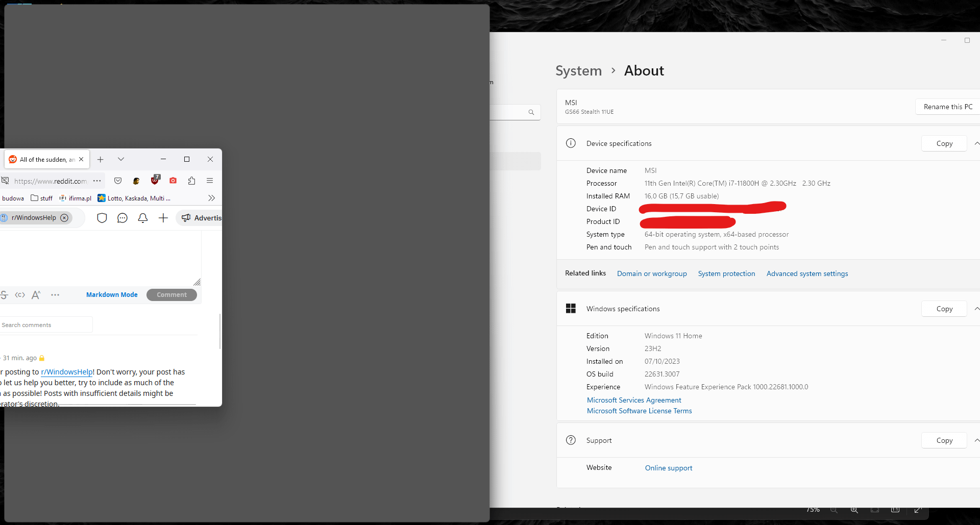Toggle superscript formatting in comment editor
Screen dimensions: 980x525
click(x=36, y=295)
